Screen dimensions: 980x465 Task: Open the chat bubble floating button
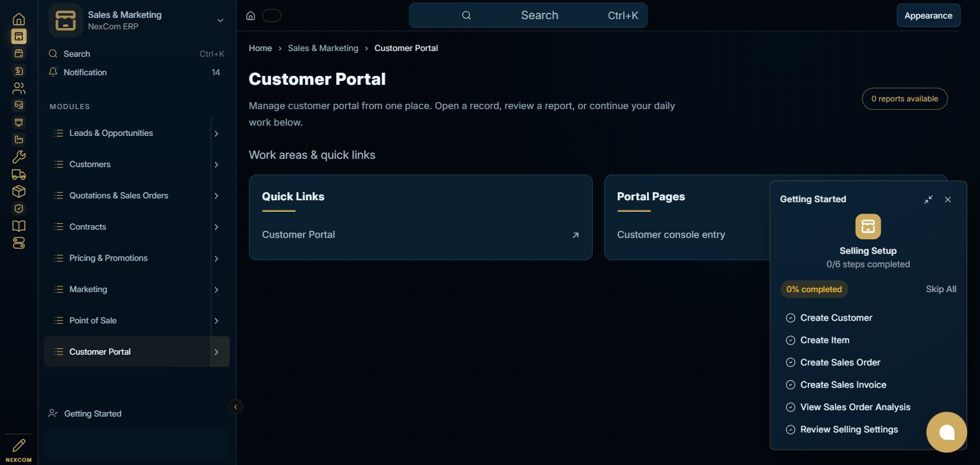pos(947,432)
